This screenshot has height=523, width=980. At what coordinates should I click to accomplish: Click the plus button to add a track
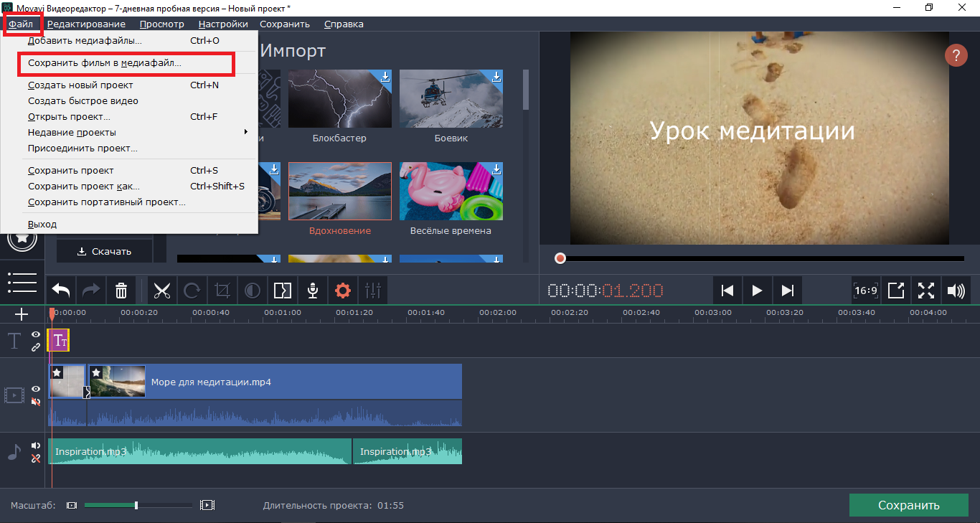click(x=22, y=314)
